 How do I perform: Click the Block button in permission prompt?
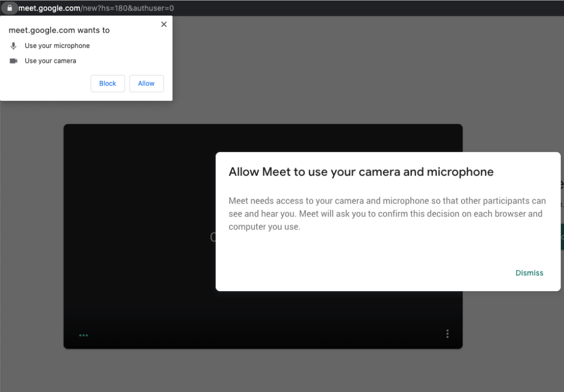(107, 84)
